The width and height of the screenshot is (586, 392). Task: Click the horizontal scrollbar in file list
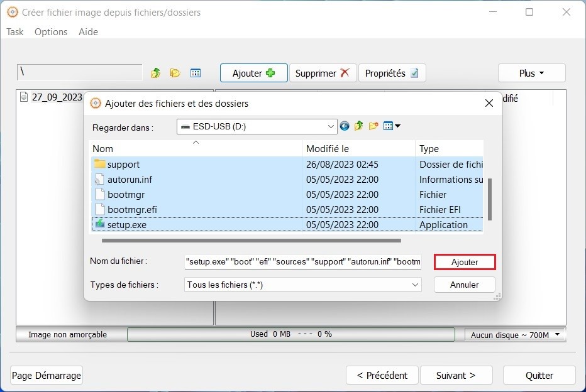(x=250, y=240)
